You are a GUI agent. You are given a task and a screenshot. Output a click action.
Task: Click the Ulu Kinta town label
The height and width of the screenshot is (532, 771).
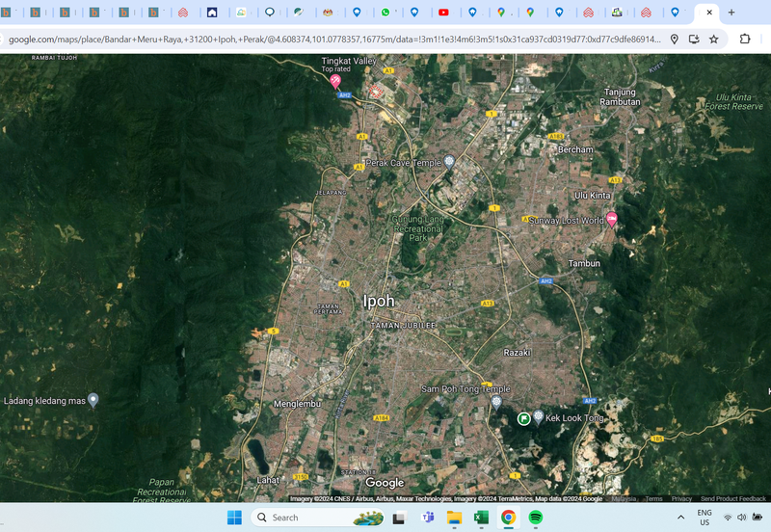click(x=593, y=196)
